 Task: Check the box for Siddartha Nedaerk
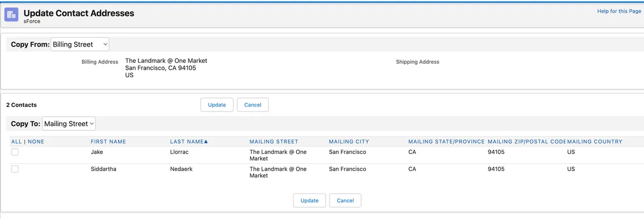(x=15, y=169)
